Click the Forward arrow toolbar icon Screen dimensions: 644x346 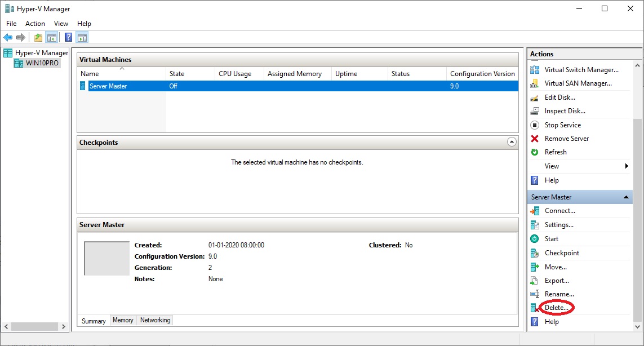21,38
